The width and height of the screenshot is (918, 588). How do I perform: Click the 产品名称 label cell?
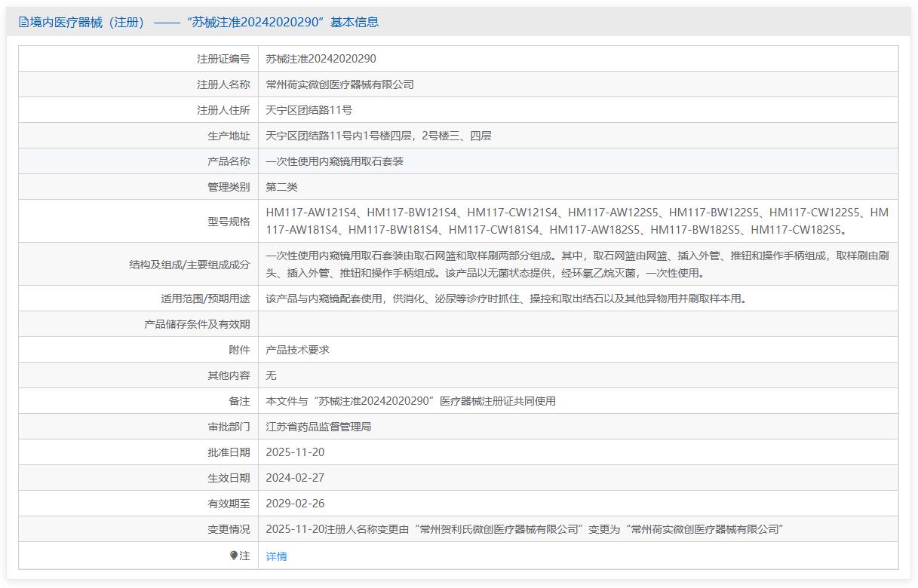pos(139,161)
